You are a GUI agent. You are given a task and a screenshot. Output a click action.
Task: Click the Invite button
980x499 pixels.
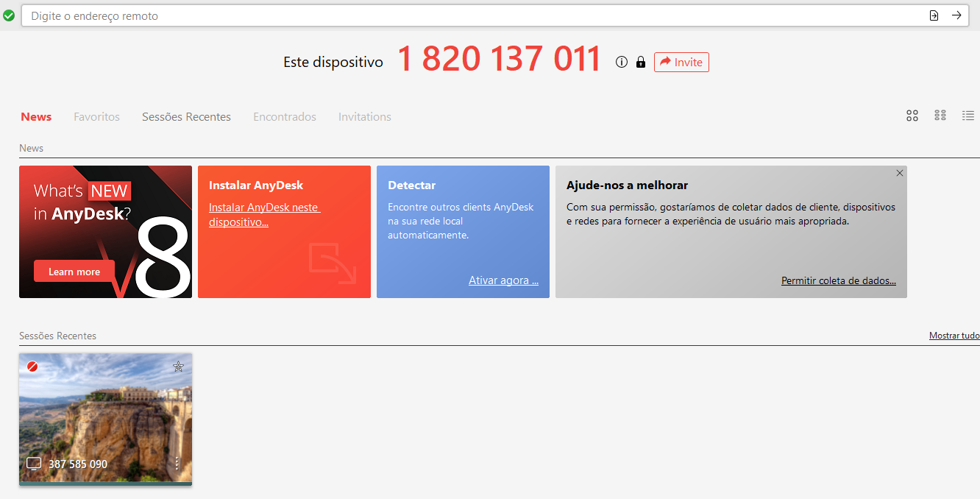(x=681, y=63)
